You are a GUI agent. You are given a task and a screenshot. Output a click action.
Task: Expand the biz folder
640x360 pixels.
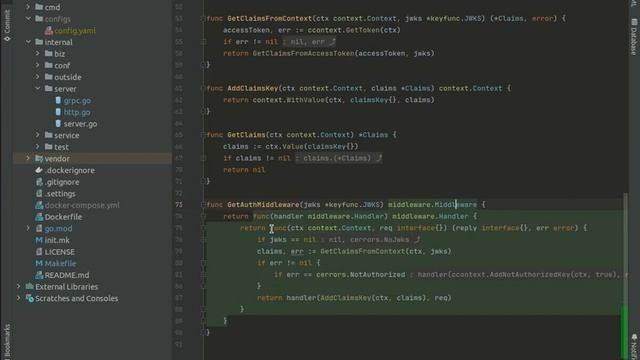point(38,53)
